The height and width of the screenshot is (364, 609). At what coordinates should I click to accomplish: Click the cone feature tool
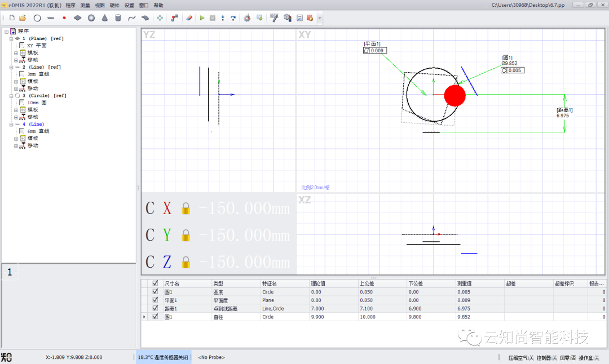(x=104, y=18)
